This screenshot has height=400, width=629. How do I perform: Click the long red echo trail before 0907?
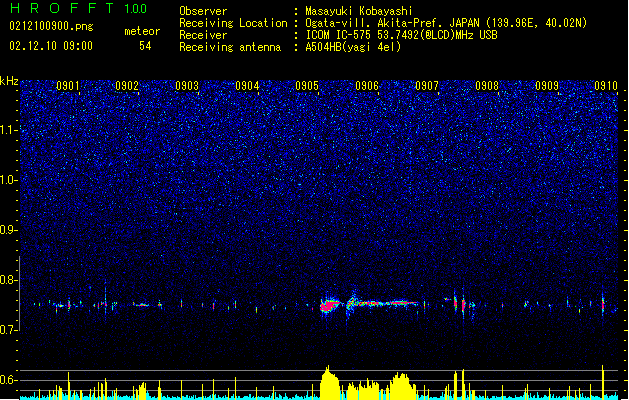[387, 303]
